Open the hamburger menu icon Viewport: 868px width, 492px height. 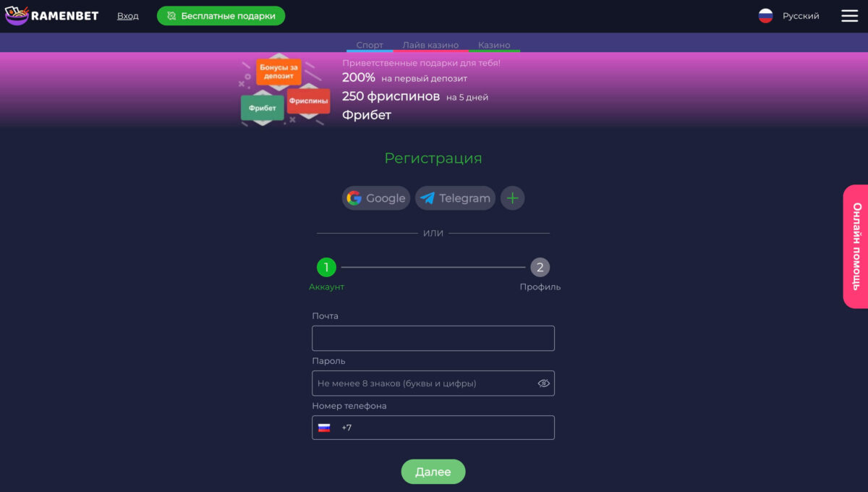pyautogui.click(x=849, y=16)
